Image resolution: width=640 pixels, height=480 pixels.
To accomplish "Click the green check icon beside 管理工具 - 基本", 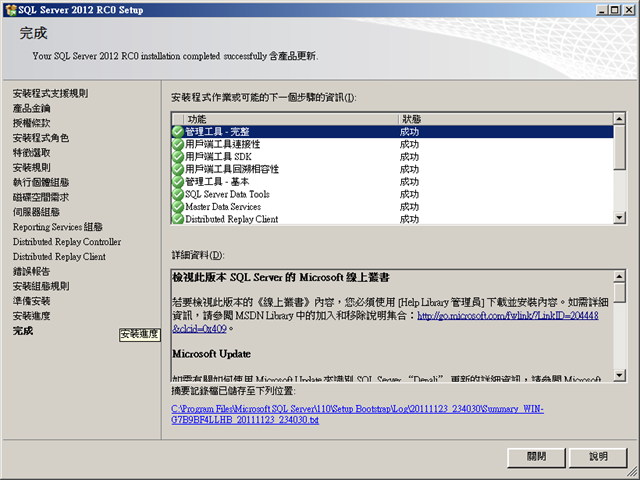I will 178,182.
